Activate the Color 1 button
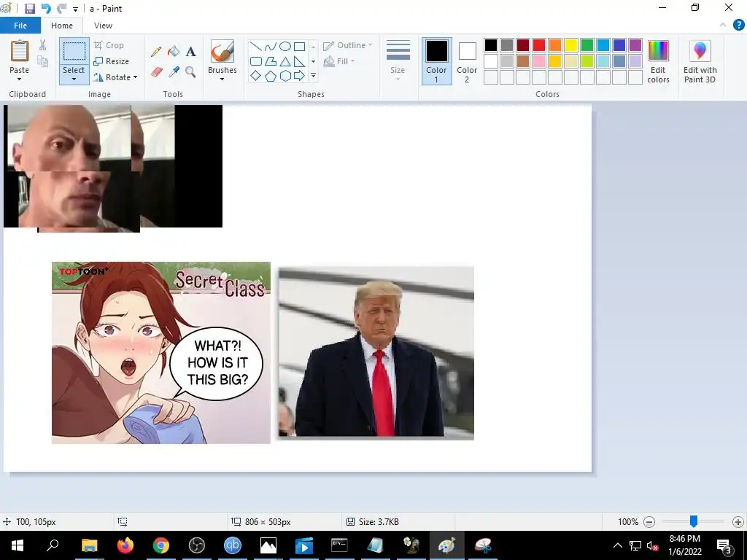The image size is (747, 560). click(436, 61)
